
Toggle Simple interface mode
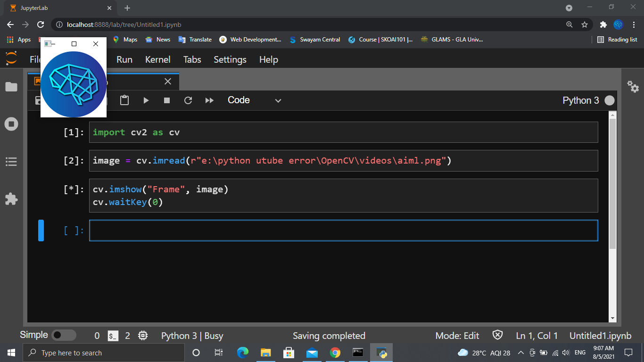click(x=63, y=335)
